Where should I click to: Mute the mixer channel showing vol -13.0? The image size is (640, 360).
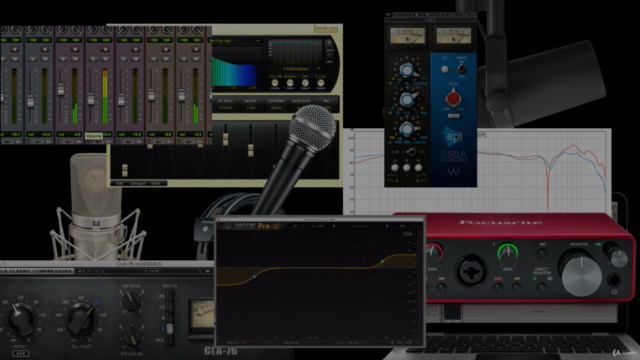[136, 59]
